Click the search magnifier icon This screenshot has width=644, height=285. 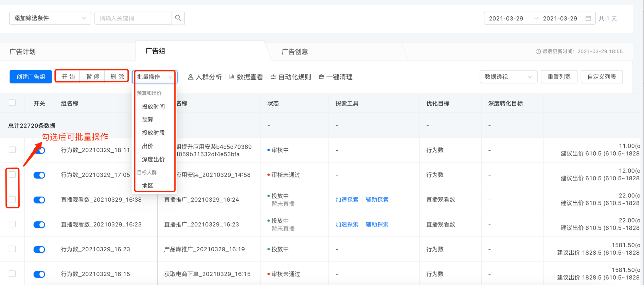coord(178,18)
